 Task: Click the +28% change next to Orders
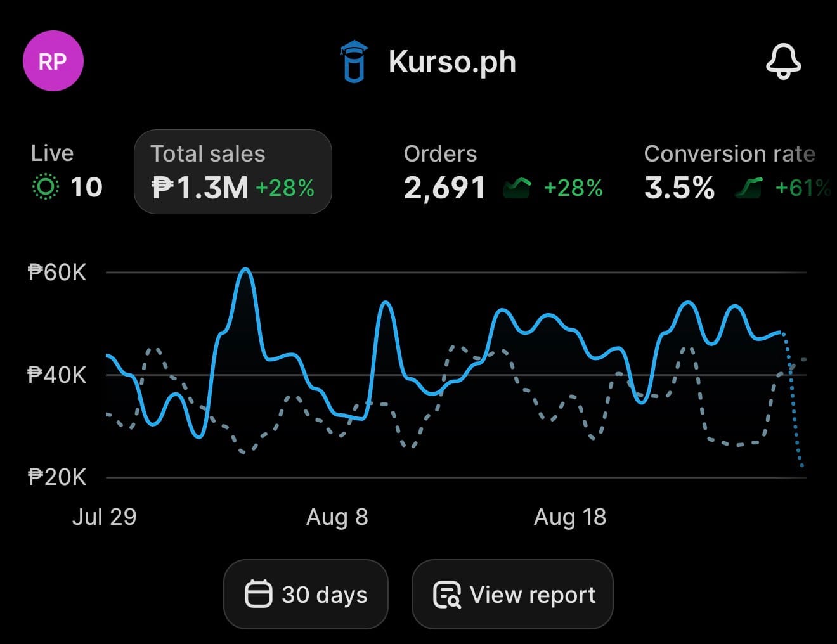pyautogui.click(x=573, y=188)
